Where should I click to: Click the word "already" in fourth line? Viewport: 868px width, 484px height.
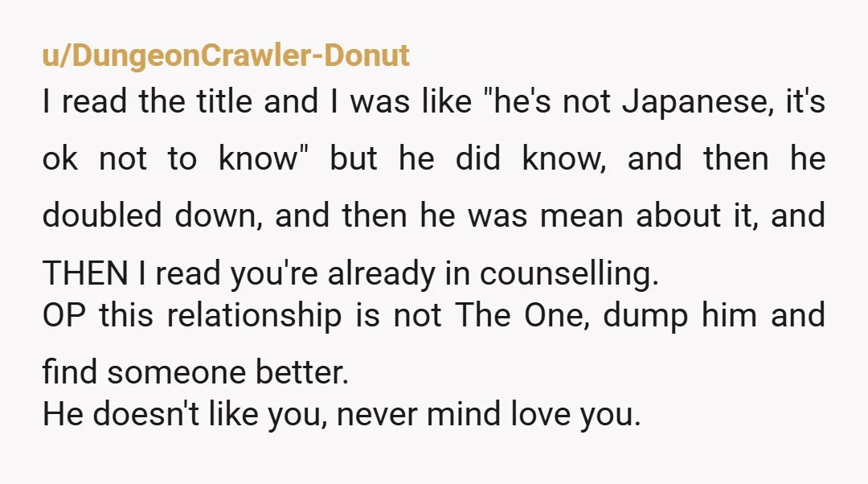coord(382,273)
